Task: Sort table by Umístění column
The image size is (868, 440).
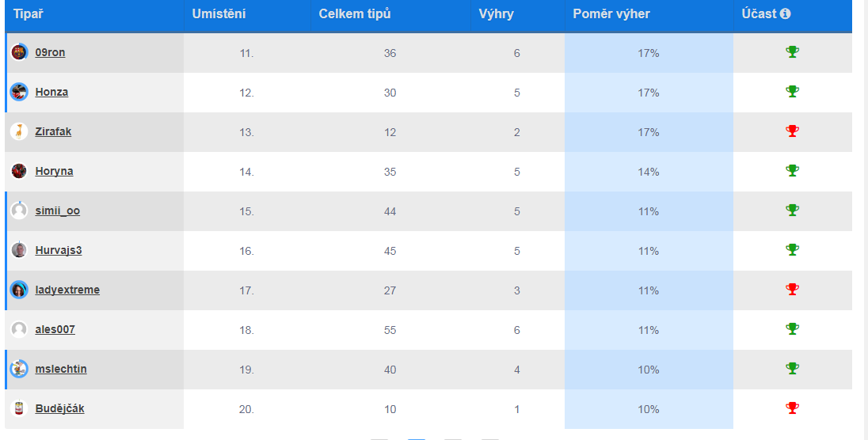Action: click(x=219, y=13)
